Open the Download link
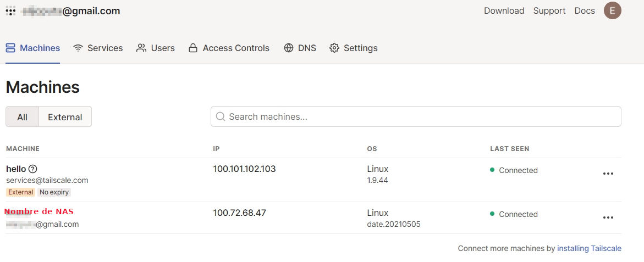This screenshot has height=262, width=644. [504, 10]
